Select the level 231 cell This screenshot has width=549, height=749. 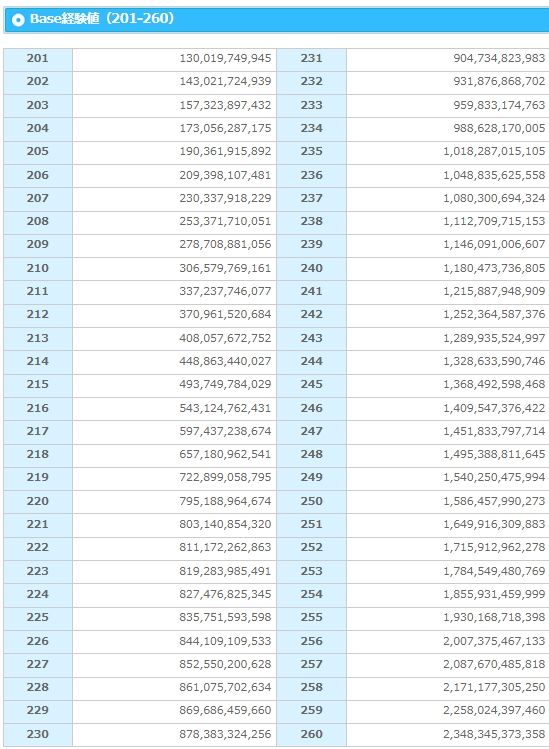(312, 58)
